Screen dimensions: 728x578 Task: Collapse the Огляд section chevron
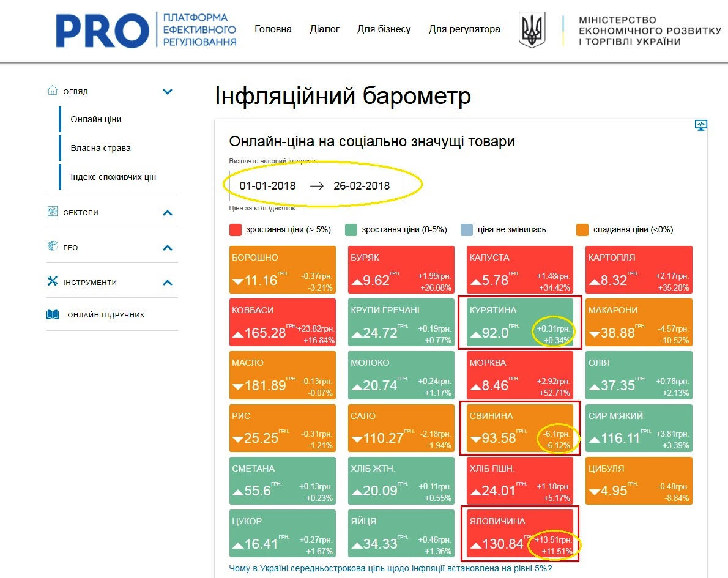coord(168,92)
